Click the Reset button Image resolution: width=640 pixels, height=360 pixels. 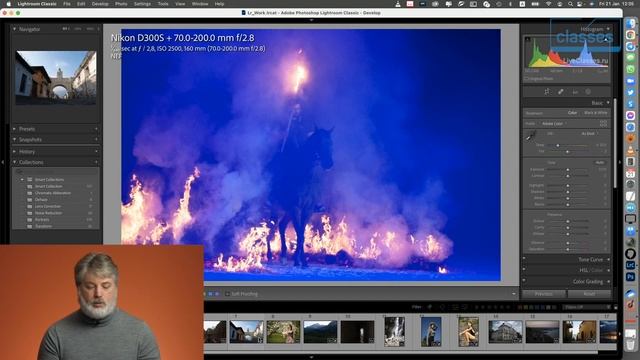[x=589, y=293]
